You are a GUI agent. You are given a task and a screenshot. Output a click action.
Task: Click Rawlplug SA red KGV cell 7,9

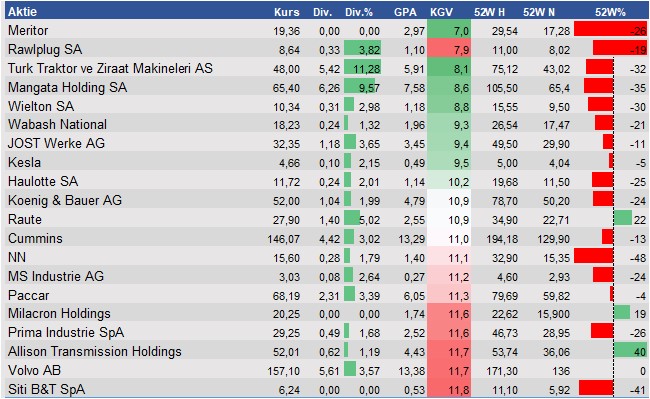(449, 49)
